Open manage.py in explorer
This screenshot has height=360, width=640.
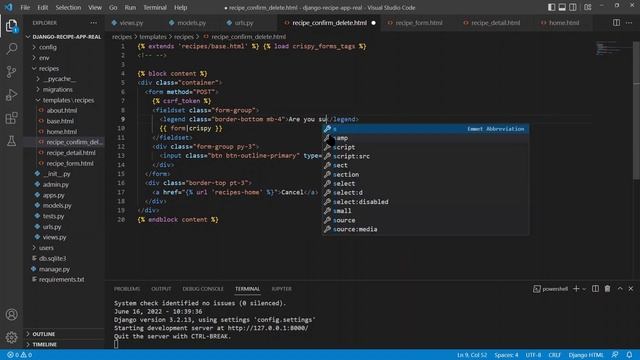pyautogui.click(x=54, y=269)
